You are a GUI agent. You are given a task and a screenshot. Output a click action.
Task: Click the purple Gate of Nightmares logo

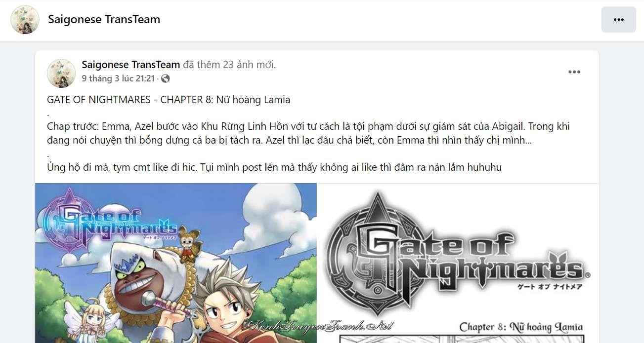pyautogui.click(x=109, y=219)
